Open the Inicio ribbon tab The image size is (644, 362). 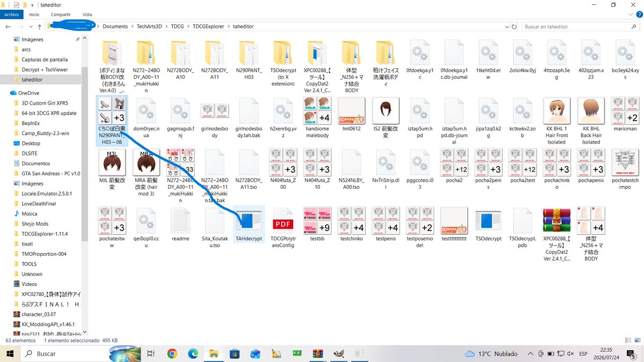click(34, 14)
